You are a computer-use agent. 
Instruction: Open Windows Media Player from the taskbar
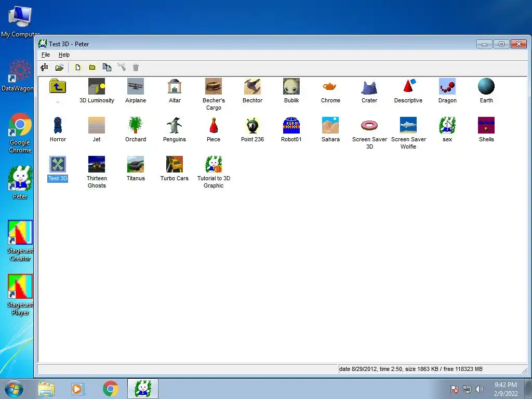click(x=78, y=389)
